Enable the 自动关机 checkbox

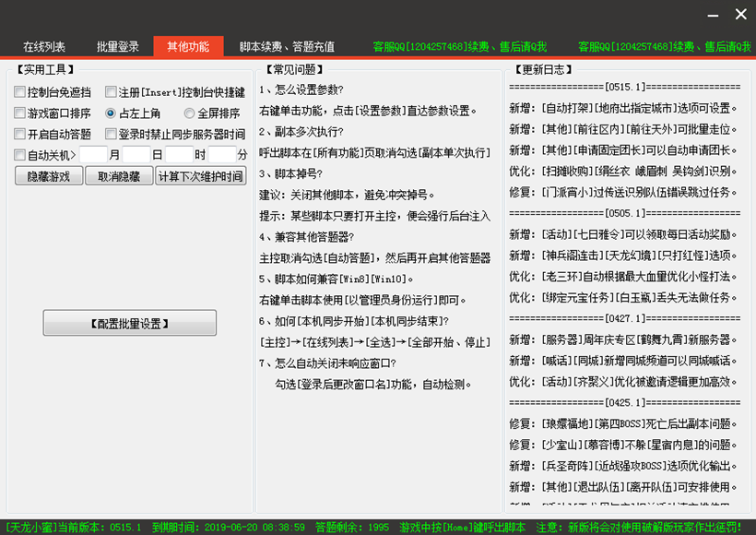pos(20,156)
